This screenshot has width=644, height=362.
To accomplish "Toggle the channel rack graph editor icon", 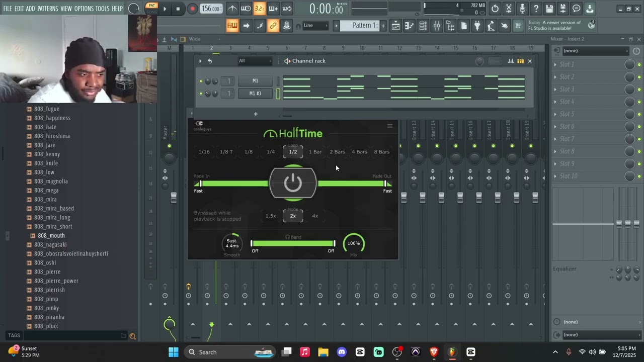I will (511, 61).
